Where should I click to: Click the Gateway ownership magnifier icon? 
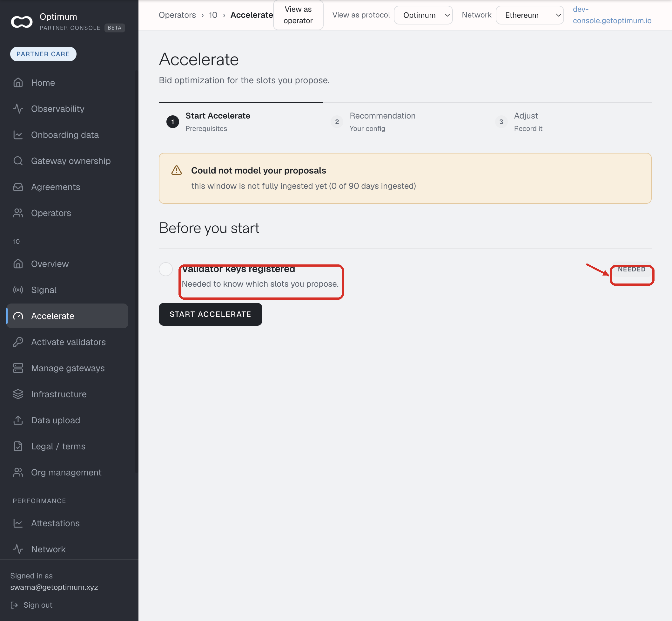18,160
